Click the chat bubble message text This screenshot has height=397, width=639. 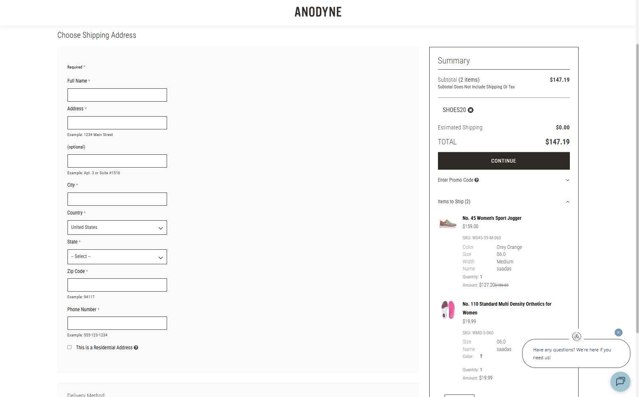(572, 354)
